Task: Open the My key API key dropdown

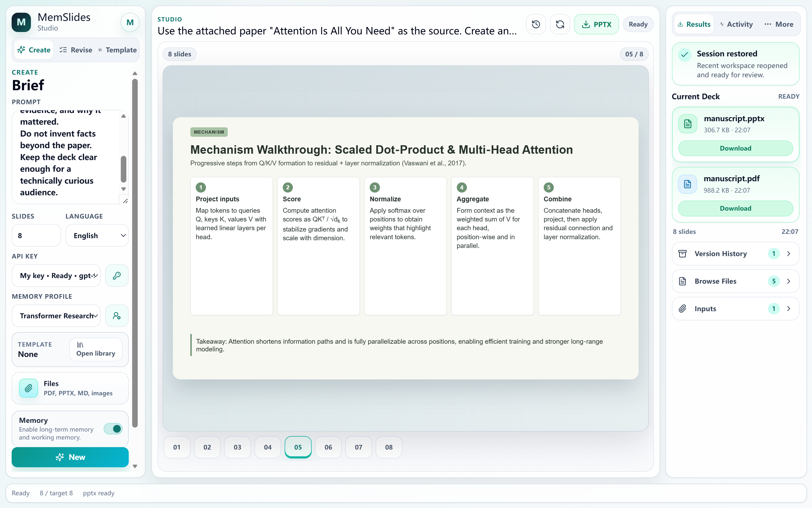Action: click(x=56, y=275)
